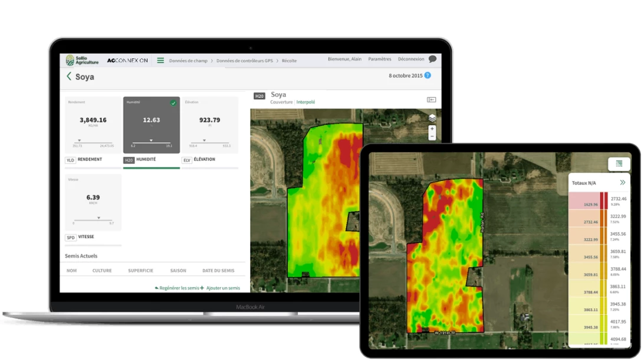Click the heat-map field on tablet
Viewport: 644px width, 361px height.
(x=446, y=255)
